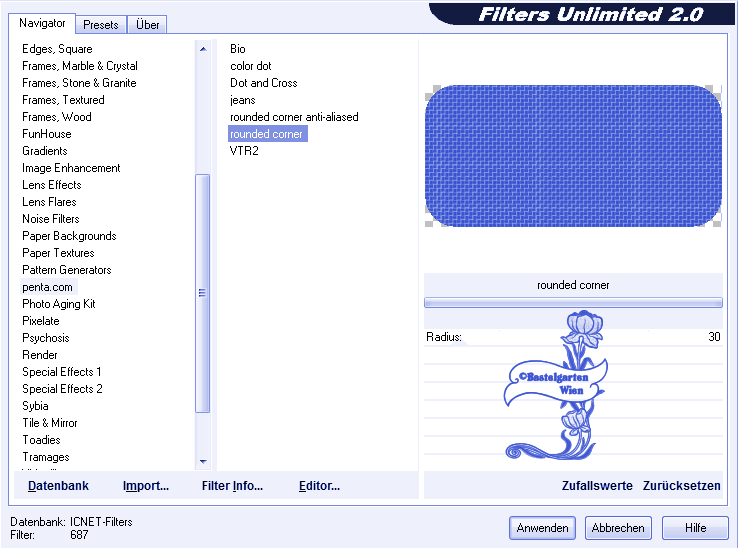Image resolution: width=738 pixels, height=548 pixels.
Task: Select penta.com category
Action: coord(47,287)
